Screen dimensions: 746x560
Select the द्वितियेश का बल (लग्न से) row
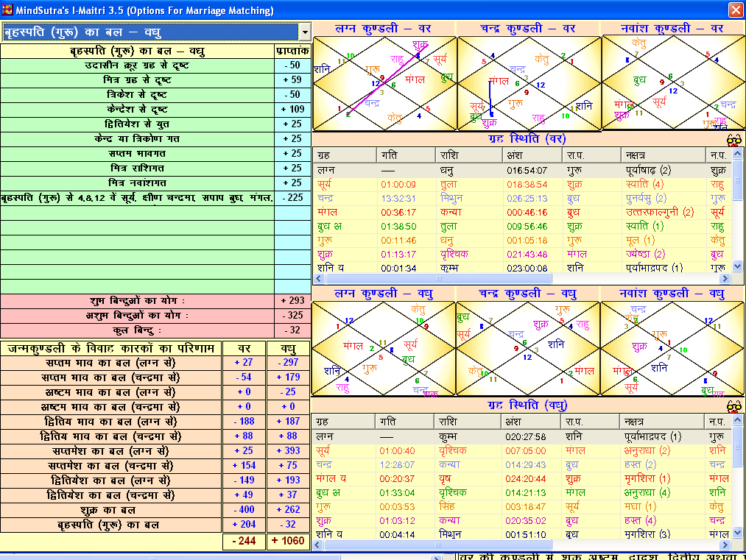click(155, 481)
